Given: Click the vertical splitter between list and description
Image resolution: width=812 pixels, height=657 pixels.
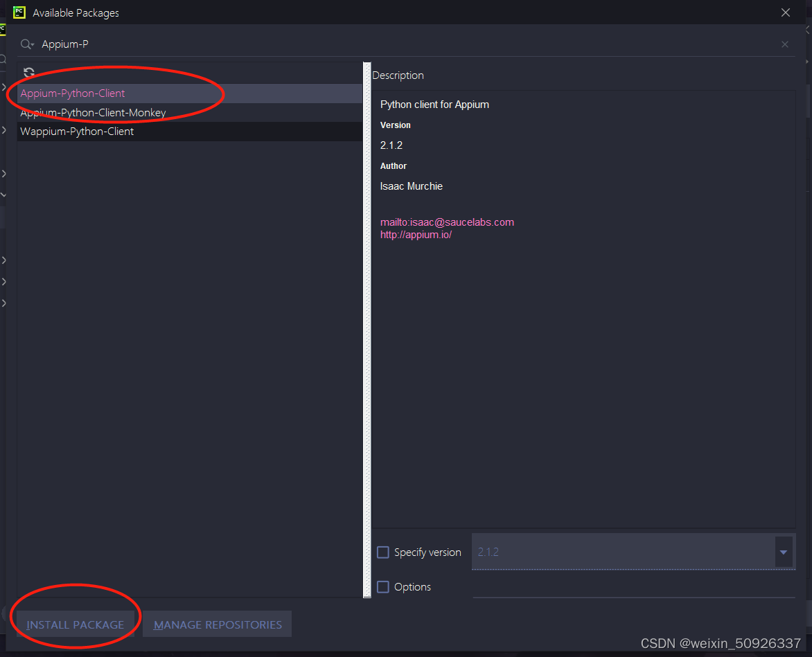Looking at the screenshot, I should [367, 330].
